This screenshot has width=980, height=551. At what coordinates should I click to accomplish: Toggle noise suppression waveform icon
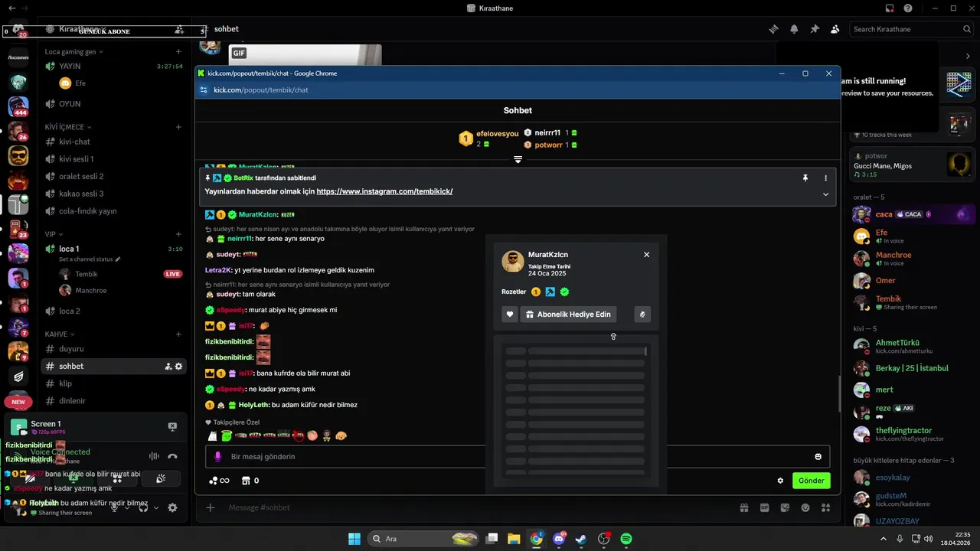[154, 456]
